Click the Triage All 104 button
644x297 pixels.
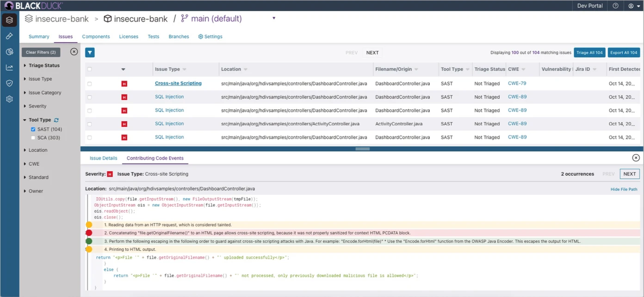point(589,53)
